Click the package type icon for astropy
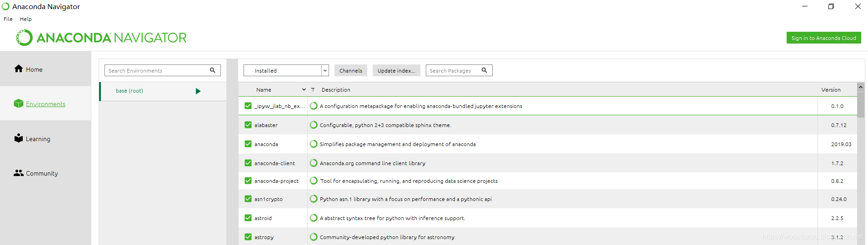This screenshot has height=245, width=868. point(314,237)
